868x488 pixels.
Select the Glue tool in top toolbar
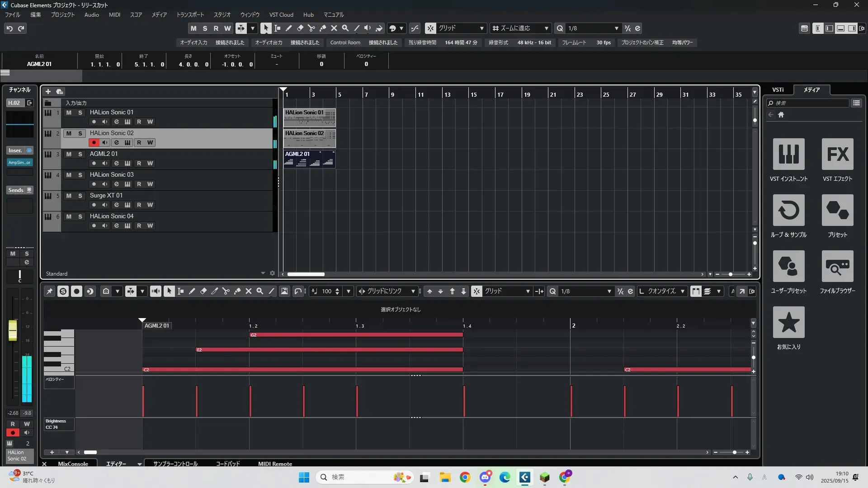pos(322,28)
